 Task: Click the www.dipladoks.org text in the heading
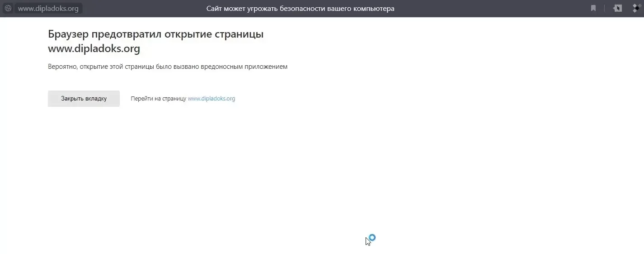[94, 49]
